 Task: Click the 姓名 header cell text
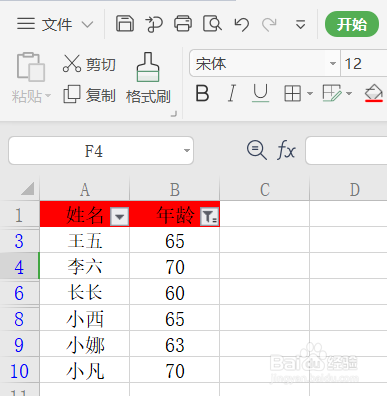[85, 215]
